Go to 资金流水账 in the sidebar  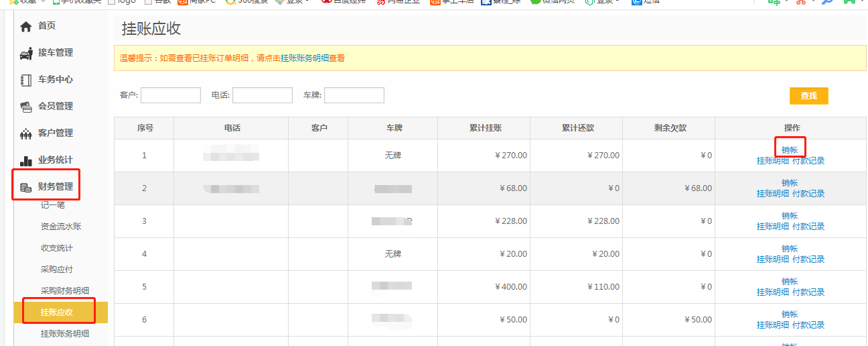pyautogui.click(x=61, y=227)
